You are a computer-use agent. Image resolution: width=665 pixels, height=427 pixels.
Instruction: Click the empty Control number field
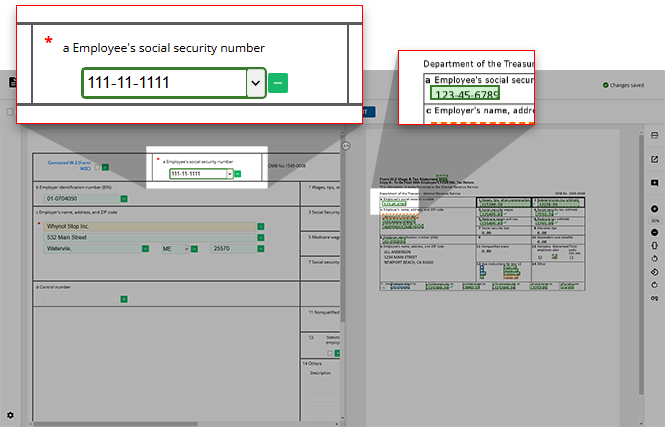click(x=81, y=299)
